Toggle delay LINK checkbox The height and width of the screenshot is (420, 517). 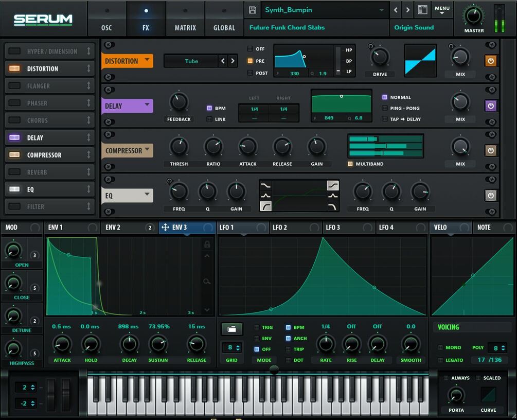click(x=209, y=119)
